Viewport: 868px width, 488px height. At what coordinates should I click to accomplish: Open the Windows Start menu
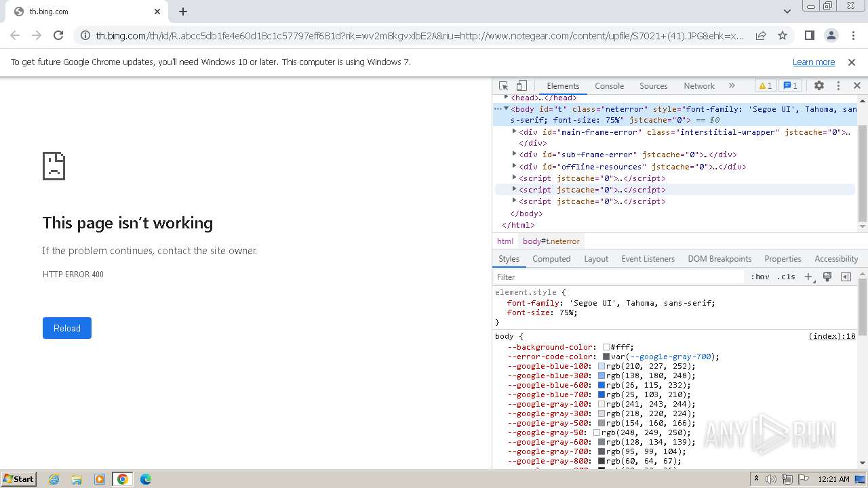click(19, 479)
